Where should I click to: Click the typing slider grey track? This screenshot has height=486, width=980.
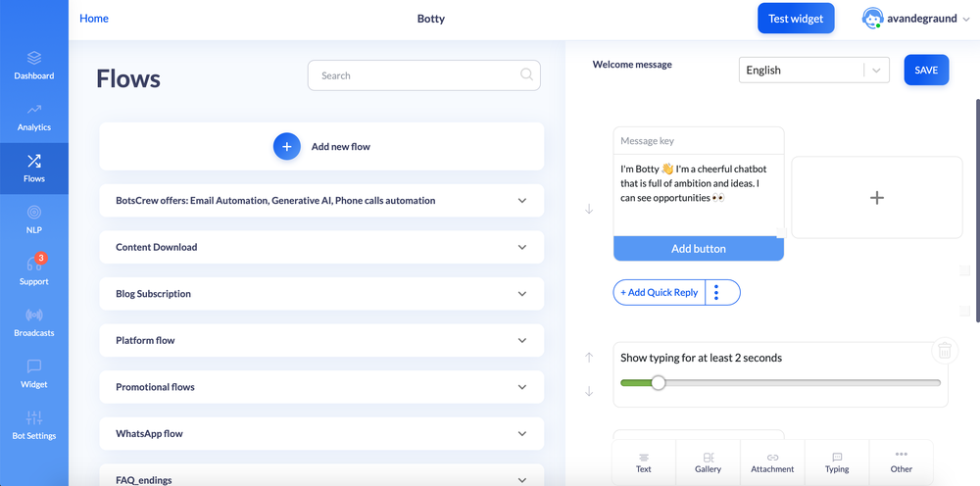pyautogui.click(x=803, y=383)
